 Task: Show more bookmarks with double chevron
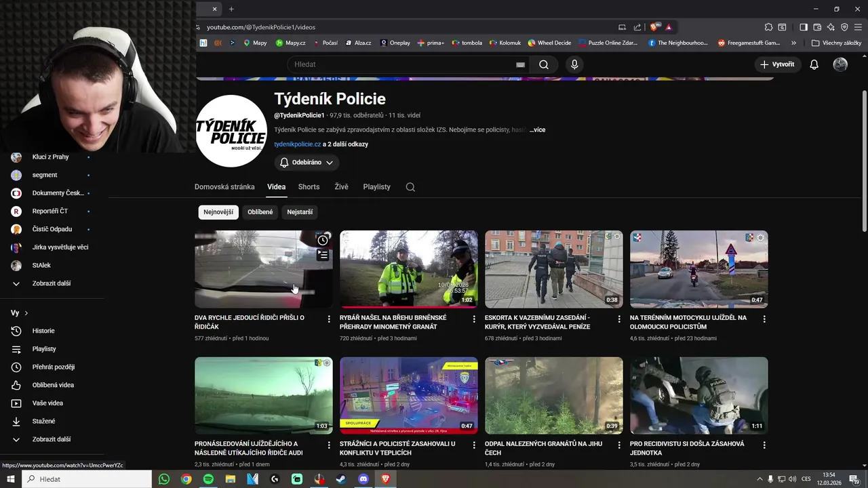pyautogui.click(x=793, y=43)
